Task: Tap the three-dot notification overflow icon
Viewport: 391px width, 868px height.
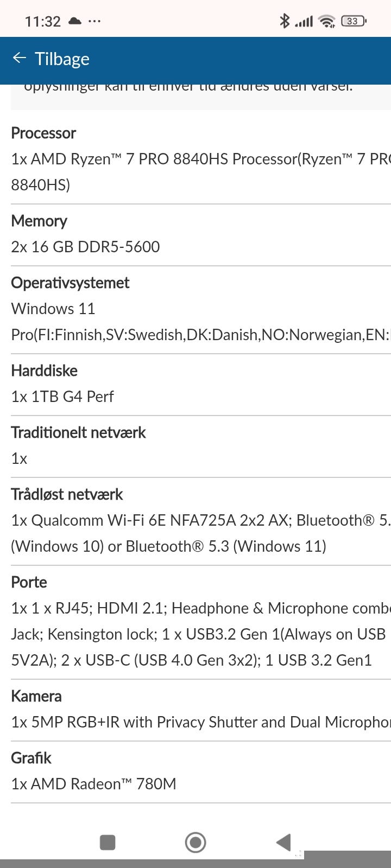Action: (x=94, y=21)
